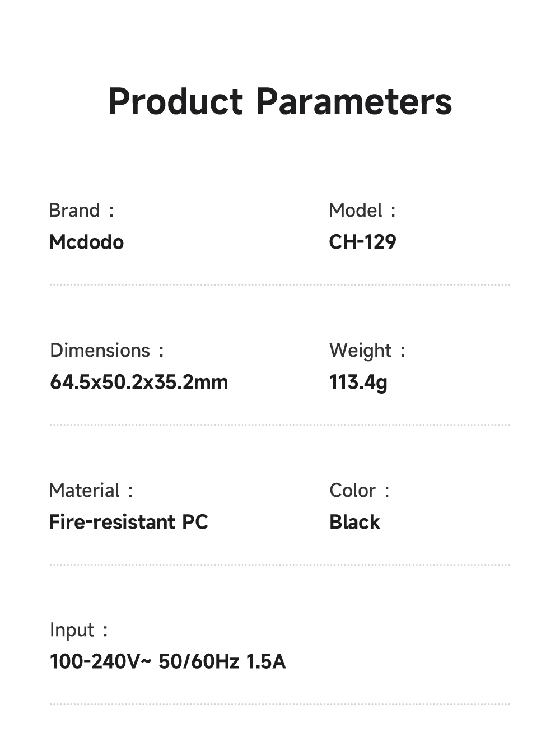Click the dotted divider below the Dimensions row
560x737 pixels.
click(279, 425)
